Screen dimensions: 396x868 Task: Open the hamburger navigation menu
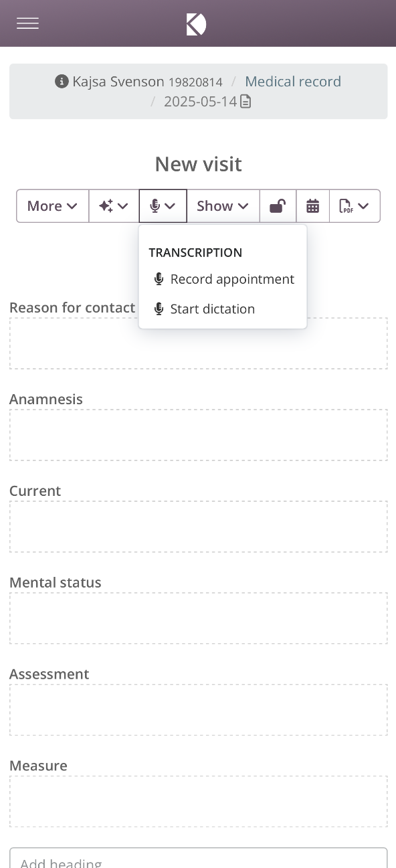27,23
